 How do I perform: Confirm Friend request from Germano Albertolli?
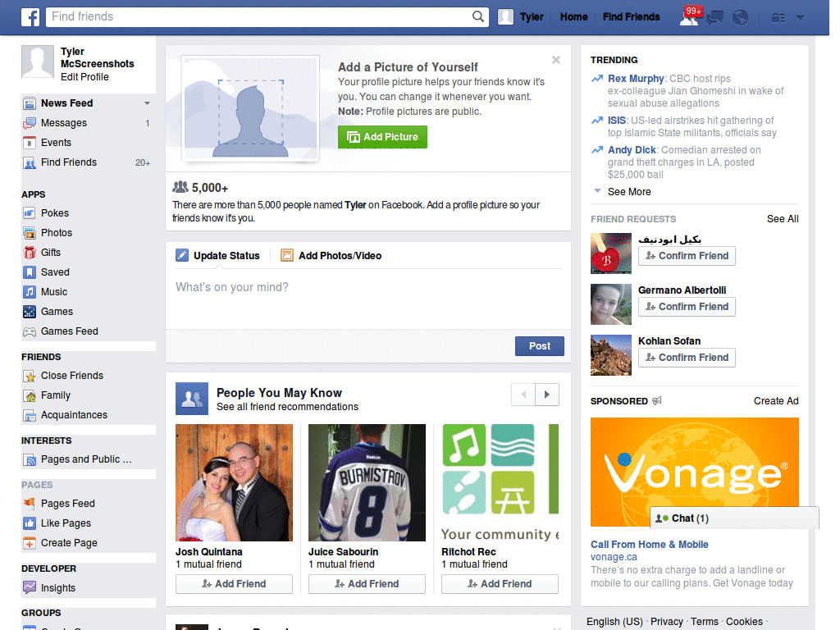point(687,307)
